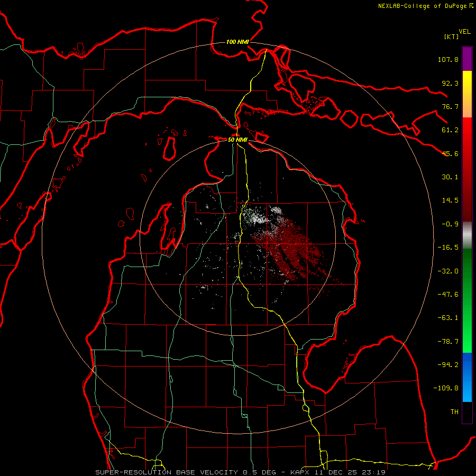The image size is (476, 476).
Task: Click the 50 NMI range ring label
Action: click(237, 140)
